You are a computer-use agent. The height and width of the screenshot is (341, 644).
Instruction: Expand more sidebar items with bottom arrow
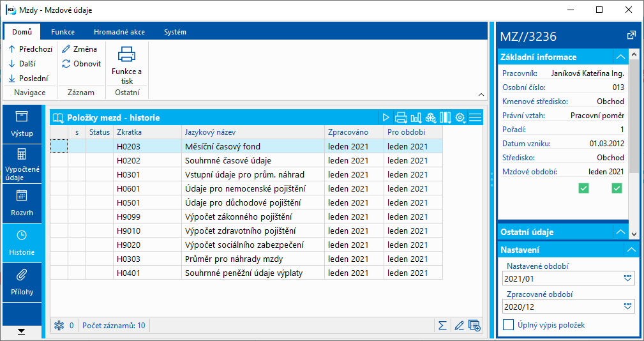[22, 331]
